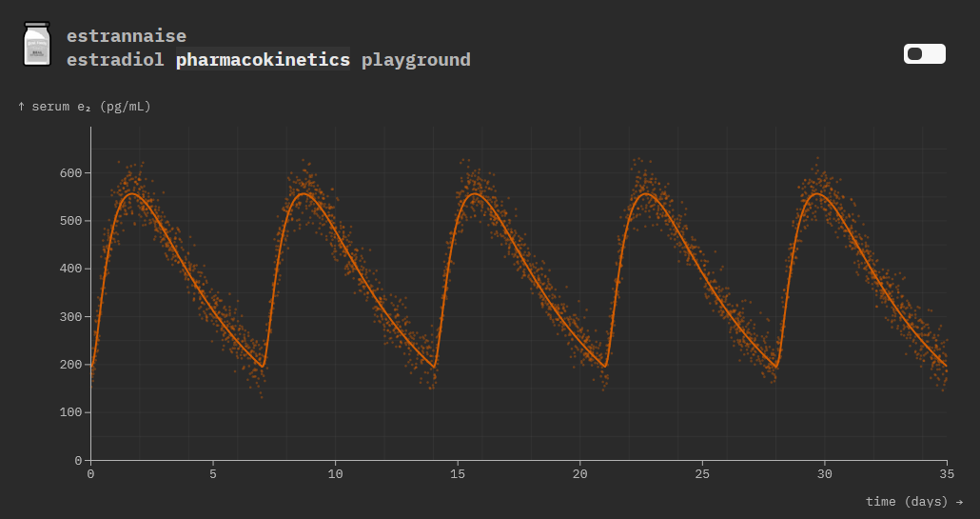Click the day 35 x-axis tick label
Screen dimensions: 980x519
(946, 473)
